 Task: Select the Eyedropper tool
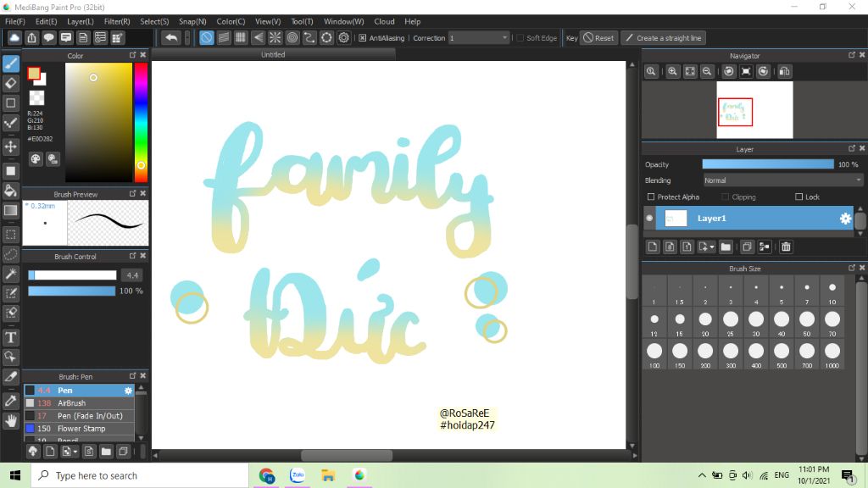tap(10, 400)
